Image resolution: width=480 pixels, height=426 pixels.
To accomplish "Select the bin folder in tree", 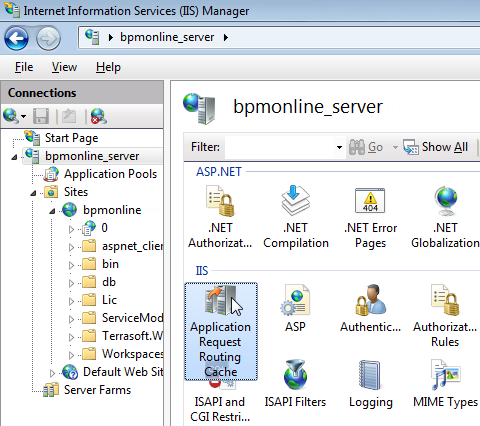I will click(110, 264).
